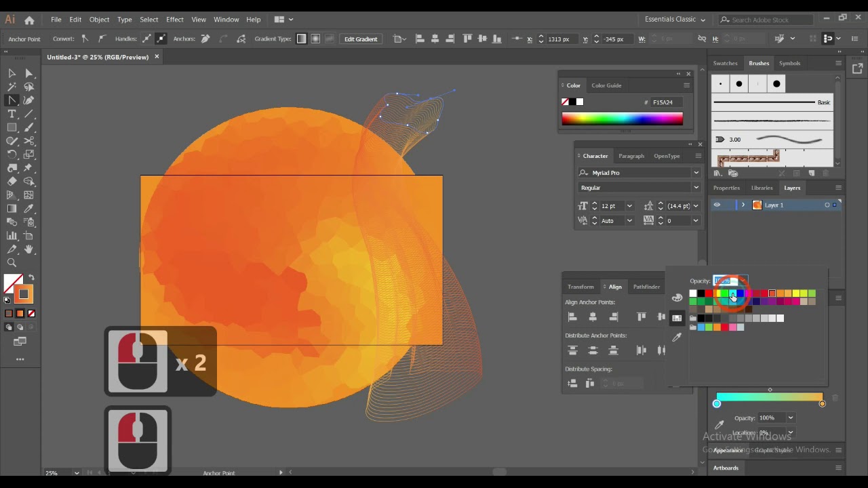Enable linear gradient type
Image resolution: width=868 pixels, height=488 pixels.
[x=302, y=39]
